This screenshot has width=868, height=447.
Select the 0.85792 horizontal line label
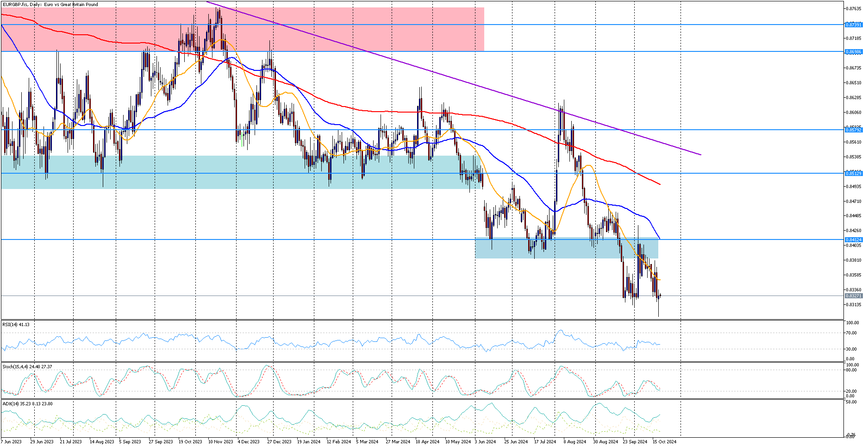tap(853, 130)
